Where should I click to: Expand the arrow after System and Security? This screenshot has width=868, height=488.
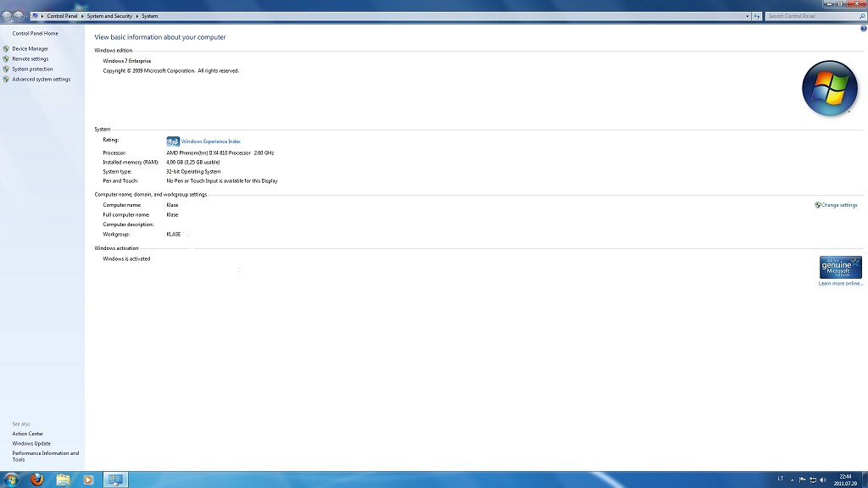(137, 16)
